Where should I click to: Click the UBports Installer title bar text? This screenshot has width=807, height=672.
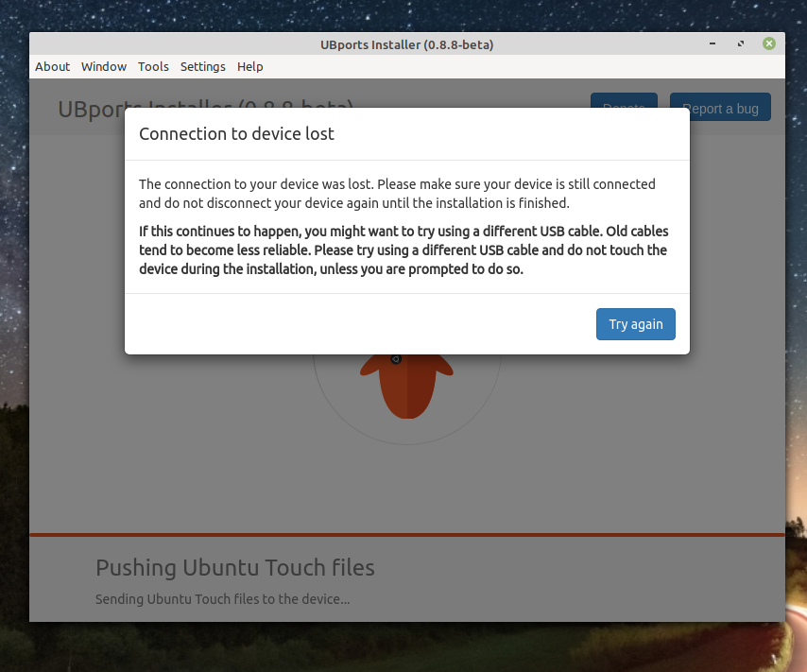click(406, 43)
